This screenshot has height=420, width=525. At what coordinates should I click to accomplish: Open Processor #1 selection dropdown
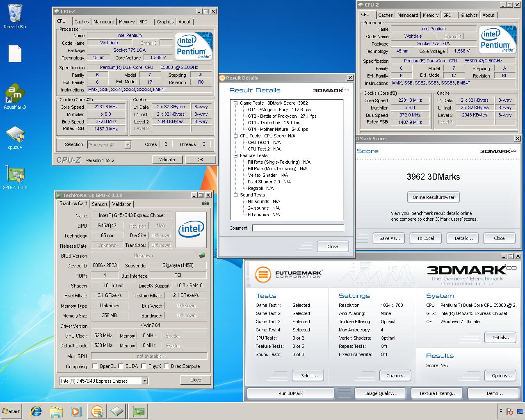pyautogui.click(x=128, y=144)
